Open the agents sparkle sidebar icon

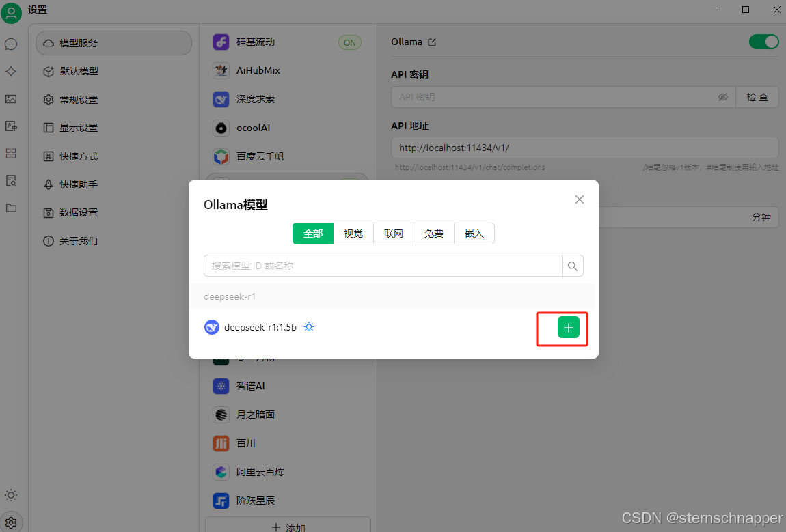click(11, 71)
